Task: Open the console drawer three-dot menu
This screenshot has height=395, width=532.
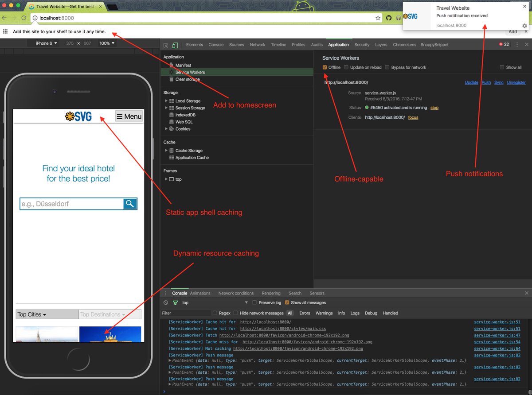Action: [x=166, y=293]
